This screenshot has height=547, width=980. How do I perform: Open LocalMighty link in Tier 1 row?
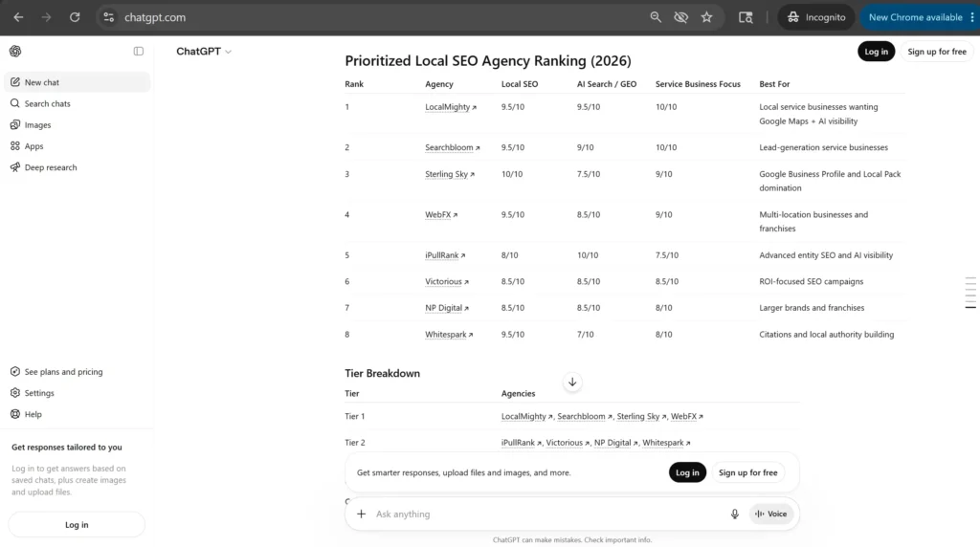tap(527, 417)
